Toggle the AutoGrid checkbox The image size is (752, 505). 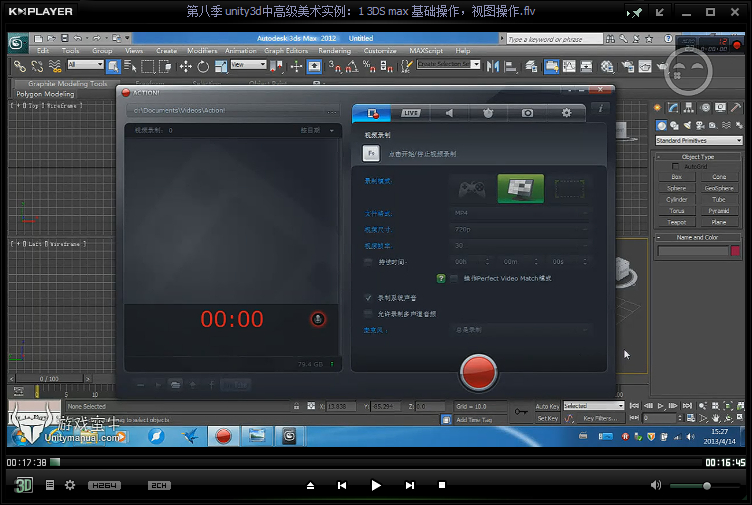675,166
